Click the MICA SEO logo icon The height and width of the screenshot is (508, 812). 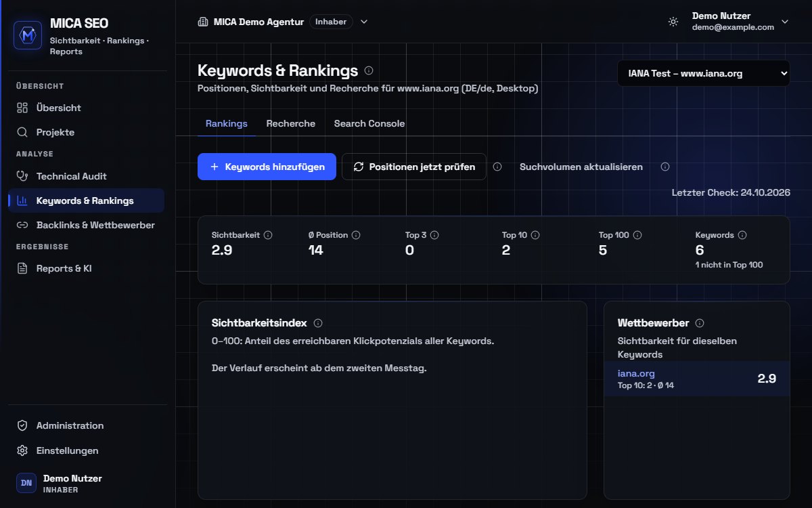pyautogui.click(x=28, y=35)
